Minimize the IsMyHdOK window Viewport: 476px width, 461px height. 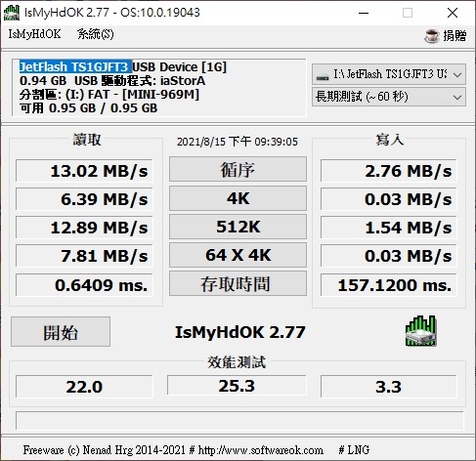click(x=364, y=13)
